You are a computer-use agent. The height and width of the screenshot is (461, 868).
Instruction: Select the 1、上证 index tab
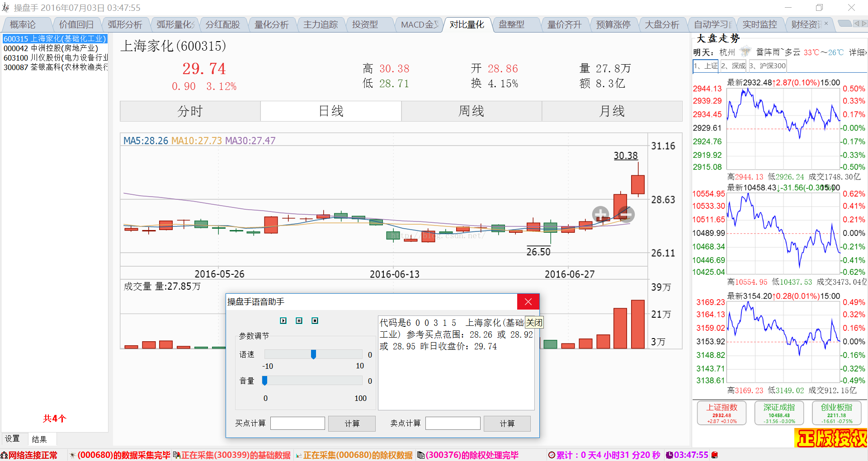pyautogui.click(x=706, y=66)
